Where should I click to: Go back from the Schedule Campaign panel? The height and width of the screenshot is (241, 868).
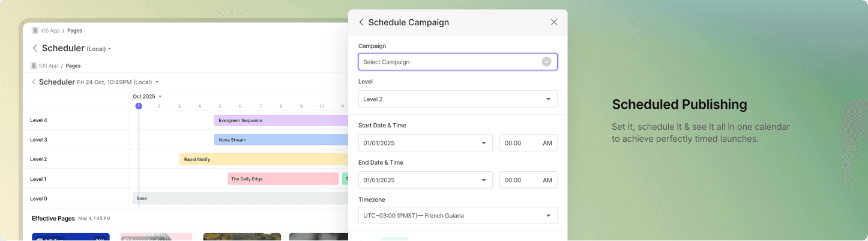tap(361, 22)
